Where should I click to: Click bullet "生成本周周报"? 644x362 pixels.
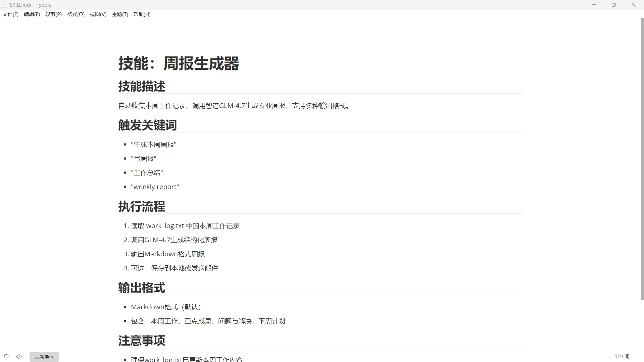coord(154,145)
